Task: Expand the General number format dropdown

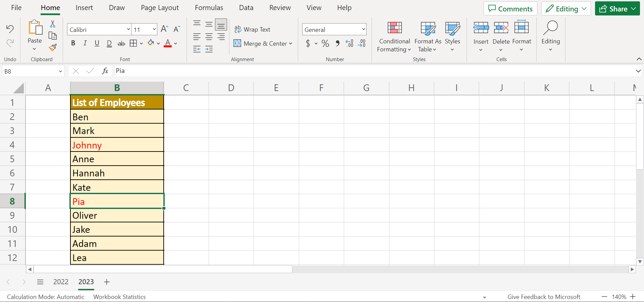Action: 363,30
